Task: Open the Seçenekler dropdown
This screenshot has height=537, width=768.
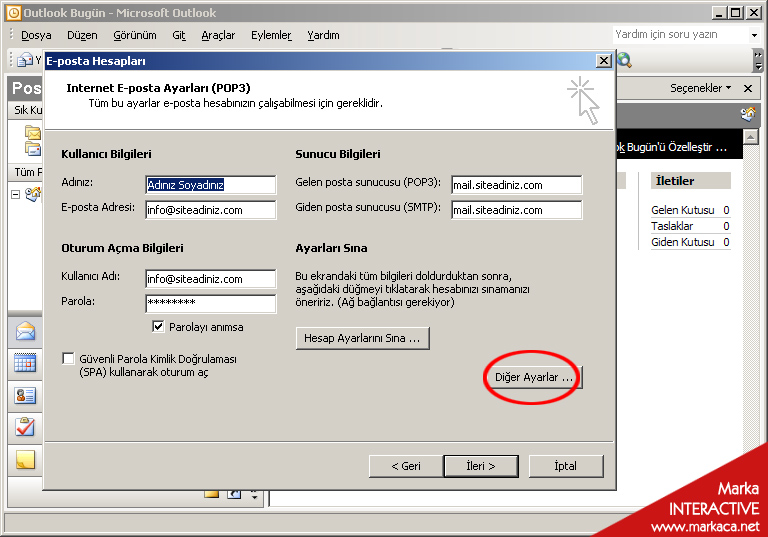Action: point(700,88)
